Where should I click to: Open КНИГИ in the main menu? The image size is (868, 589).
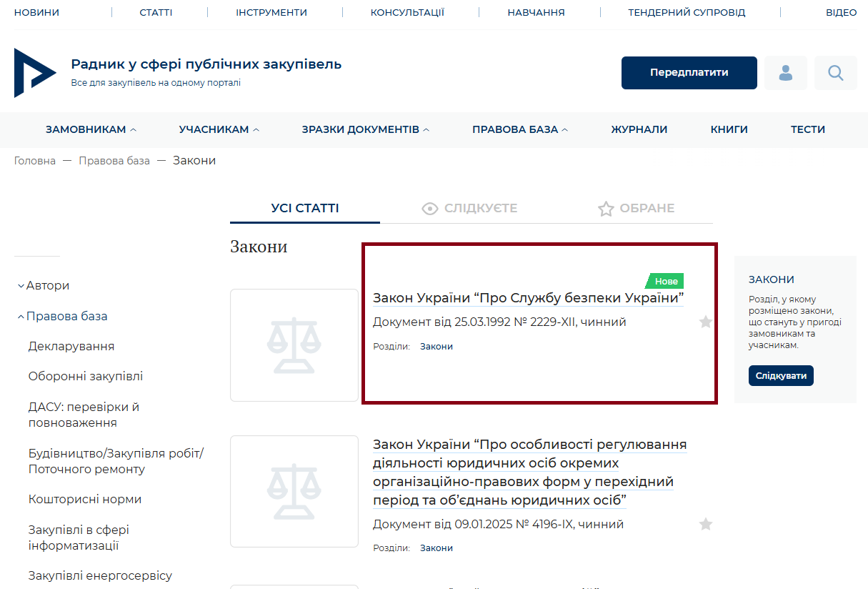point(729,129)
